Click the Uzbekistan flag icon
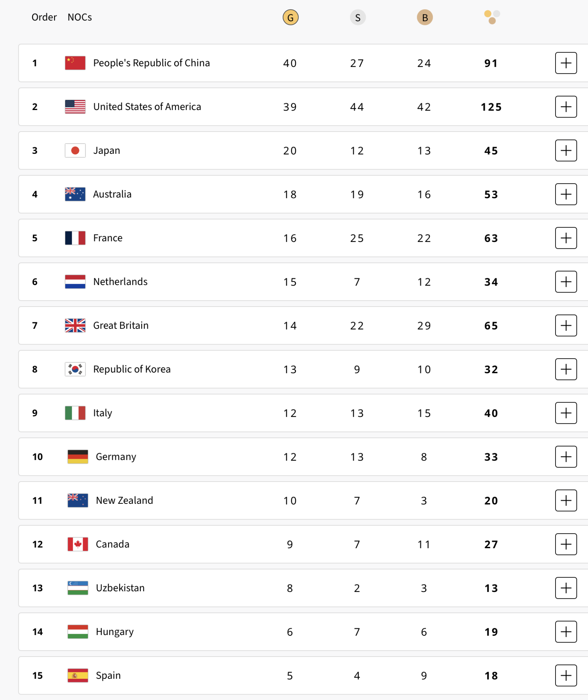Viewport: 588px width, 700px height. [x=78, y=588]
